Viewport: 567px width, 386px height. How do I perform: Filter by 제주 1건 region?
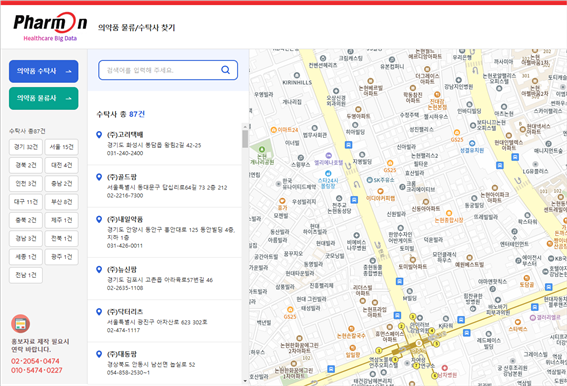pyautogui.click(x=61, y=220)
